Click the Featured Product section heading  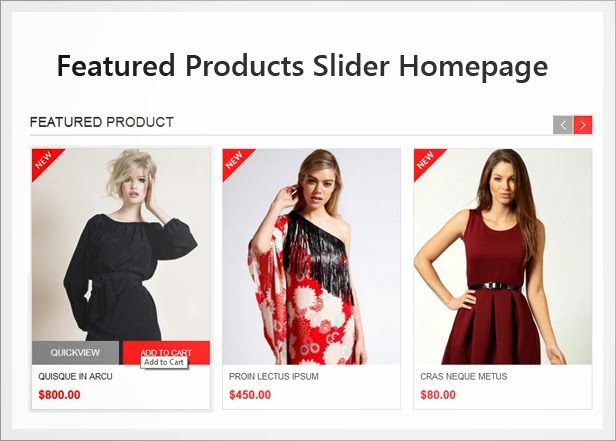(x=102, y=122)
